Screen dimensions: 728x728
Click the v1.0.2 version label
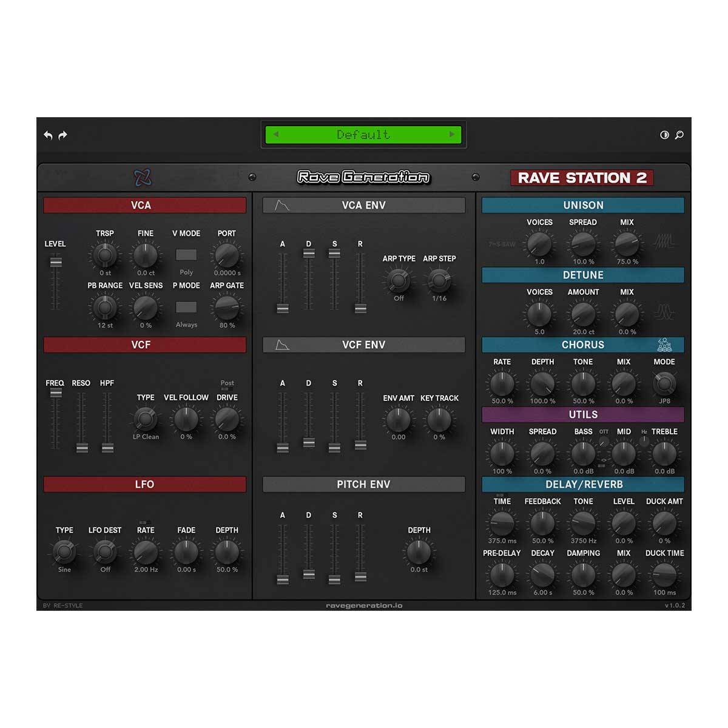675,605
